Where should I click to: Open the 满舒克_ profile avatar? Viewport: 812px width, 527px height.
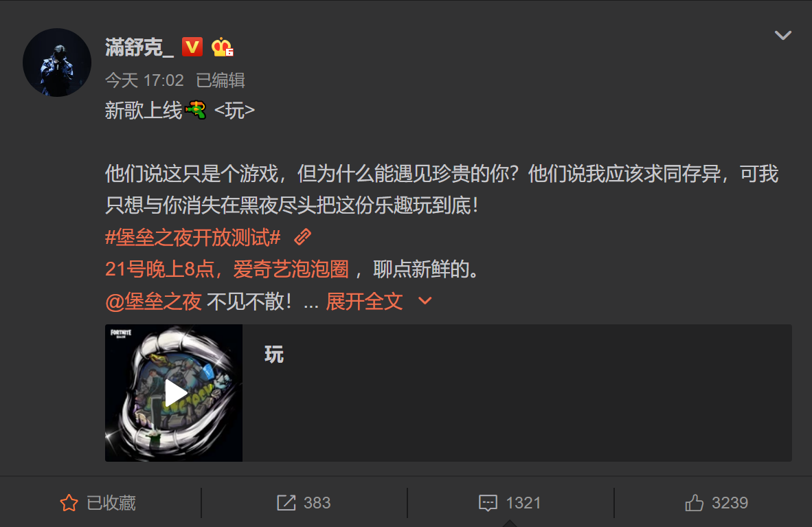57,63
